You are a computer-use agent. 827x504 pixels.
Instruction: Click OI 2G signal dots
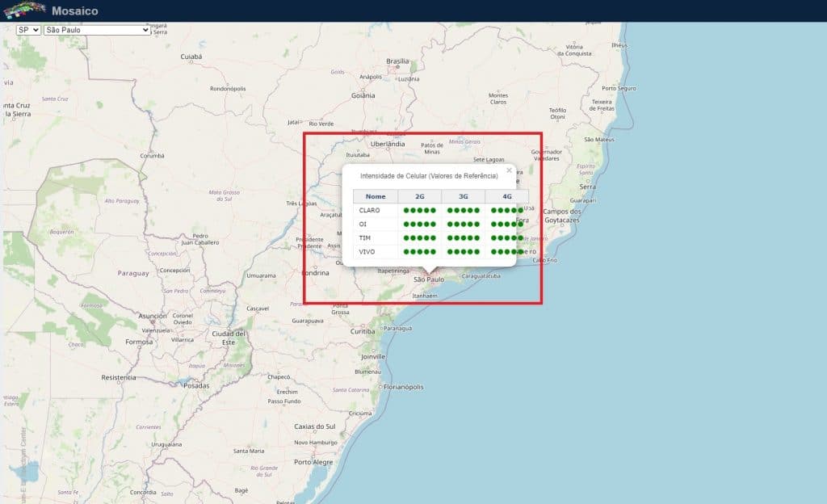tap(420, 224)
